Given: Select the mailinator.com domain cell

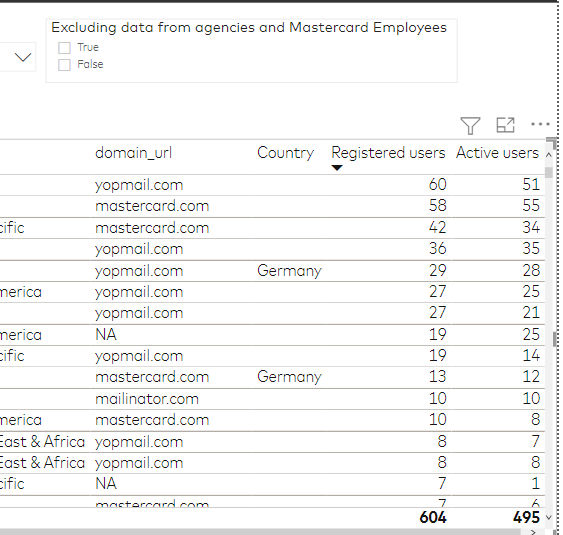Looking at the screenshot, I should [x=147, y=399].
